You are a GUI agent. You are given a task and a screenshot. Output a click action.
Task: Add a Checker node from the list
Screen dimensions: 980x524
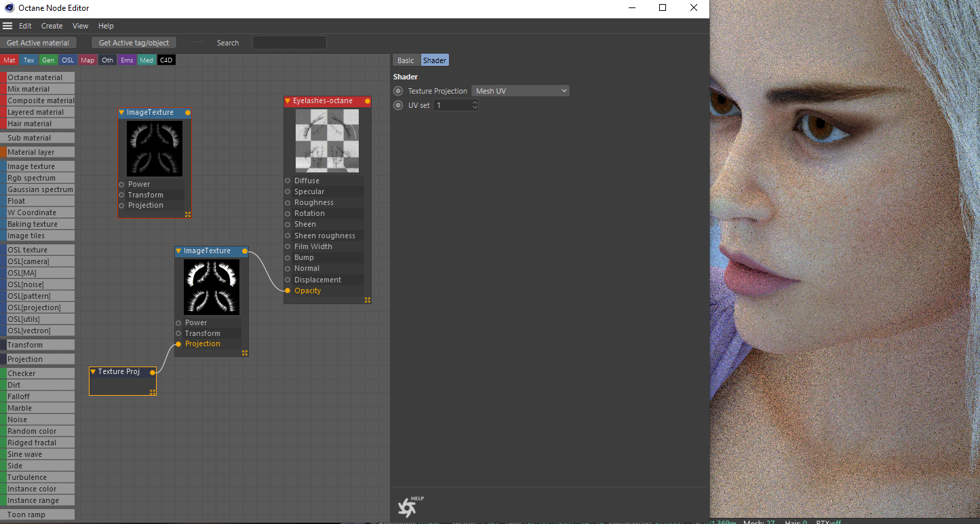click(37, 373)
